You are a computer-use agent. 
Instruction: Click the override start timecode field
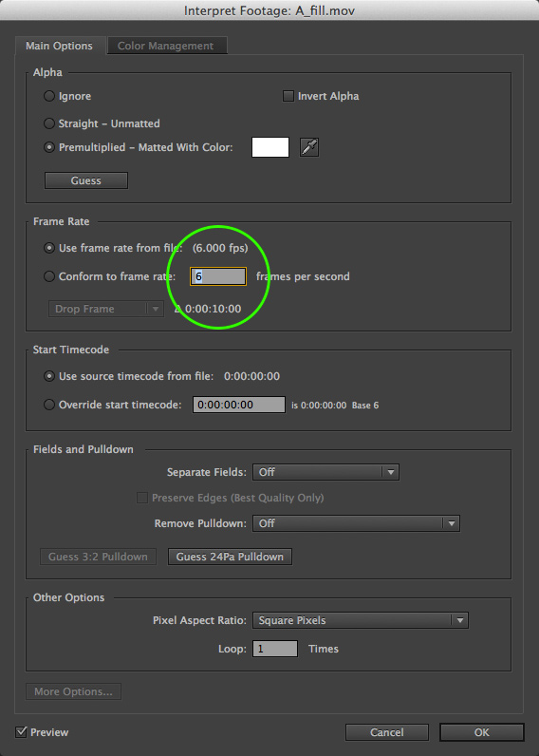(239, 405)
